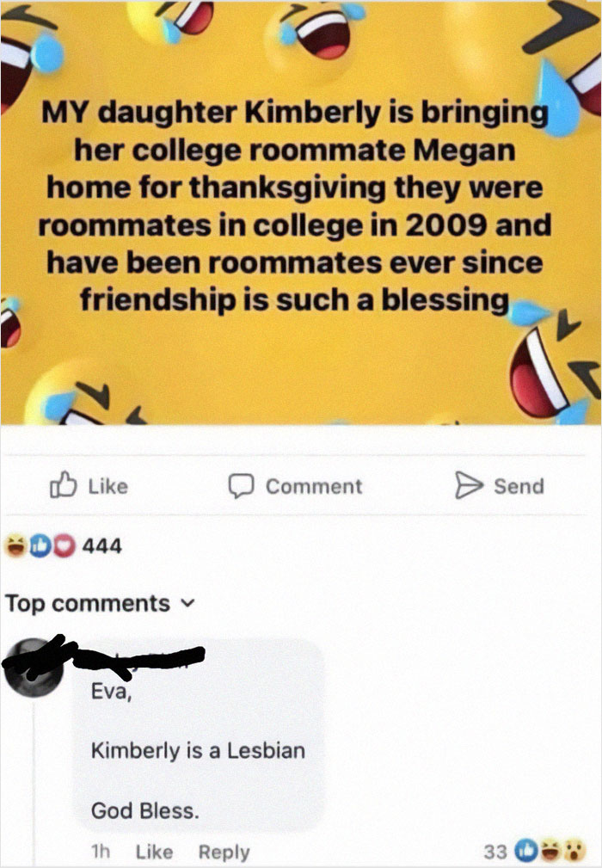Screen dimensions: 602x868
Task: Open the commenter's blacked-out profile picture
Action: [34, 667]
